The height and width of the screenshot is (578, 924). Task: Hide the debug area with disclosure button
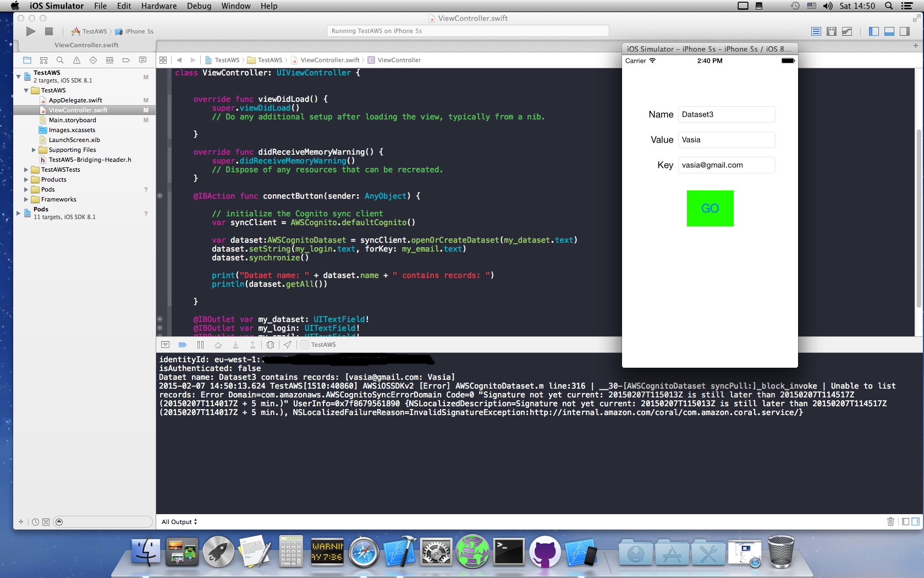point(165,345)
